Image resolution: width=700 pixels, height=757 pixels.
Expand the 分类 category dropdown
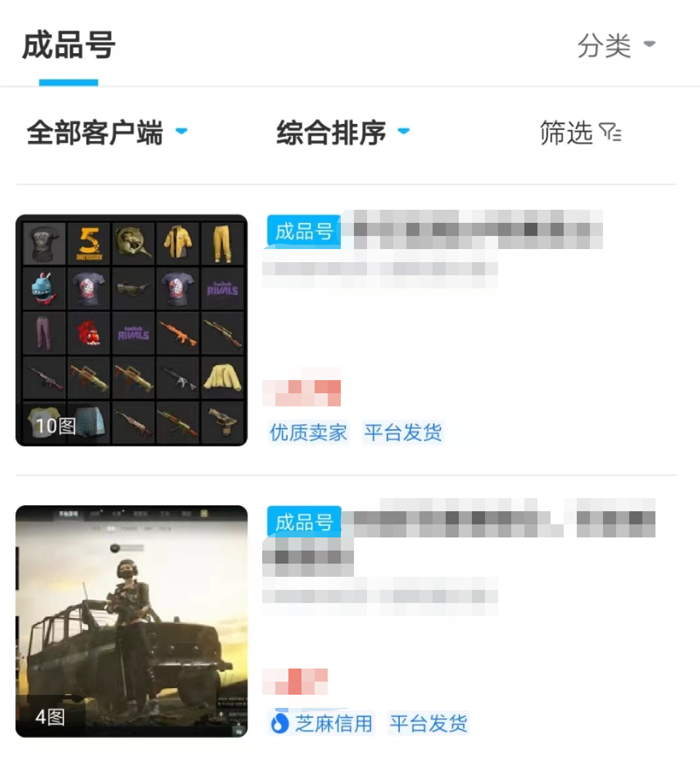(x=617, y=45)
